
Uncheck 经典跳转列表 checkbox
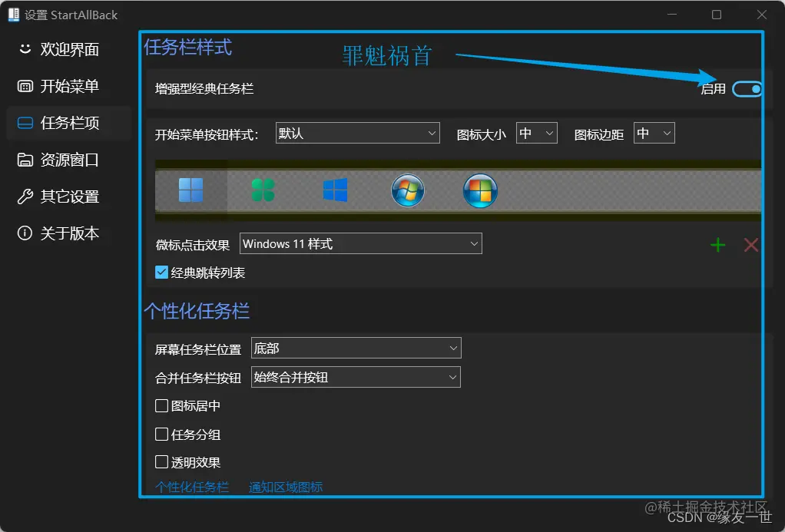[x=161, y=272]
